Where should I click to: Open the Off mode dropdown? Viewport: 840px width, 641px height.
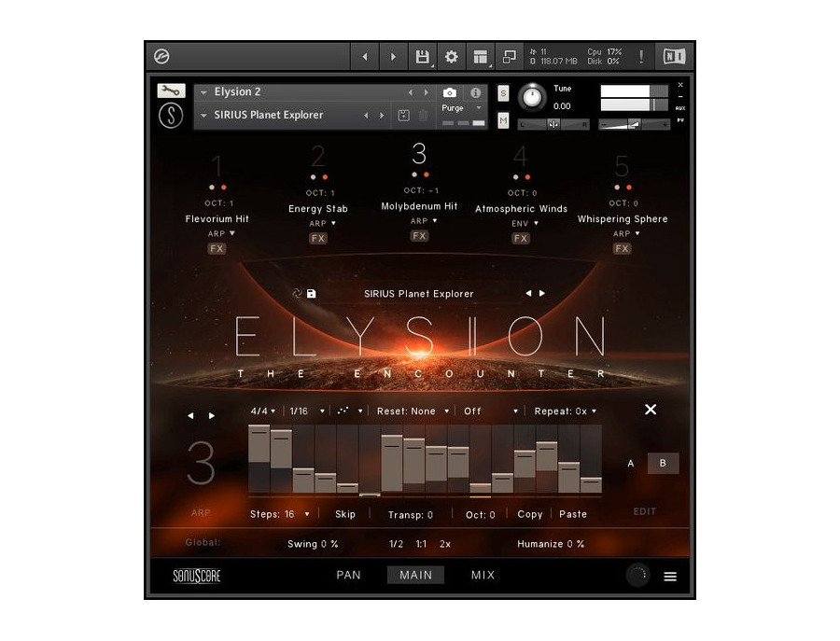(490, 411)
